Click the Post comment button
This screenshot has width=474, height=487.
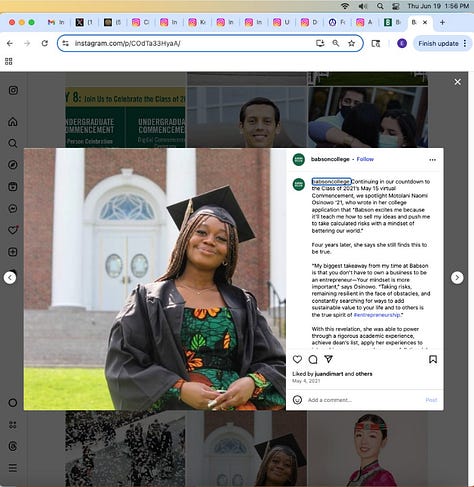[x=431, y=400]
